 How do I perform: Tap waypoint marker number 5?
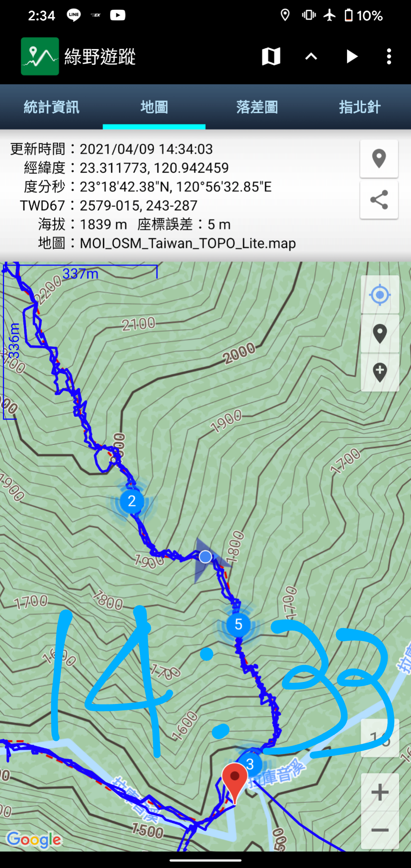click(238, 624)
